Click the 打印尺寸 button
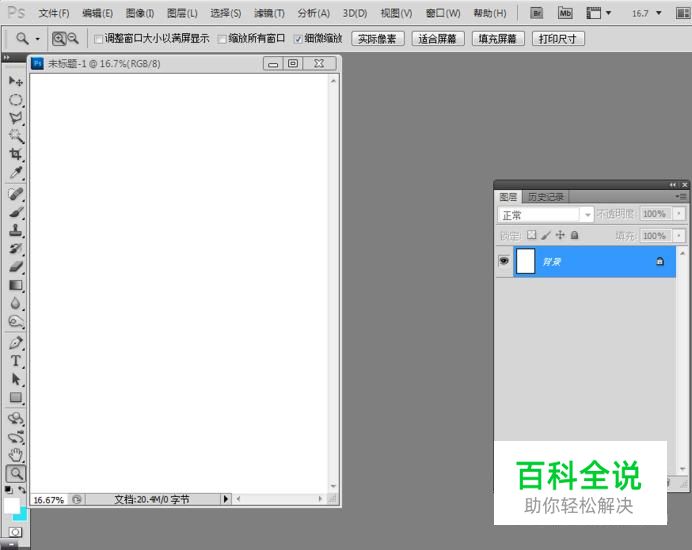Viewport: 692px width, 550px height. click(558, 39)
